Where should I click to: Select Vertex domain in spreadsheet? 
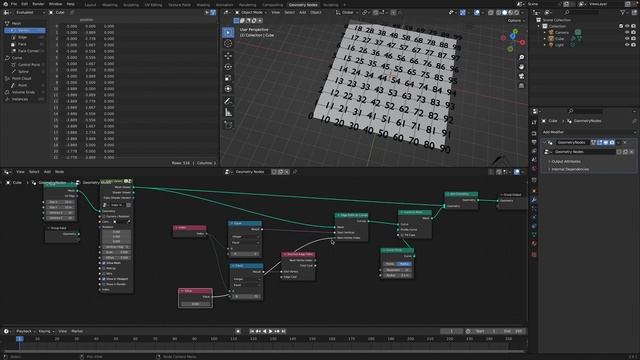(25, 31)
